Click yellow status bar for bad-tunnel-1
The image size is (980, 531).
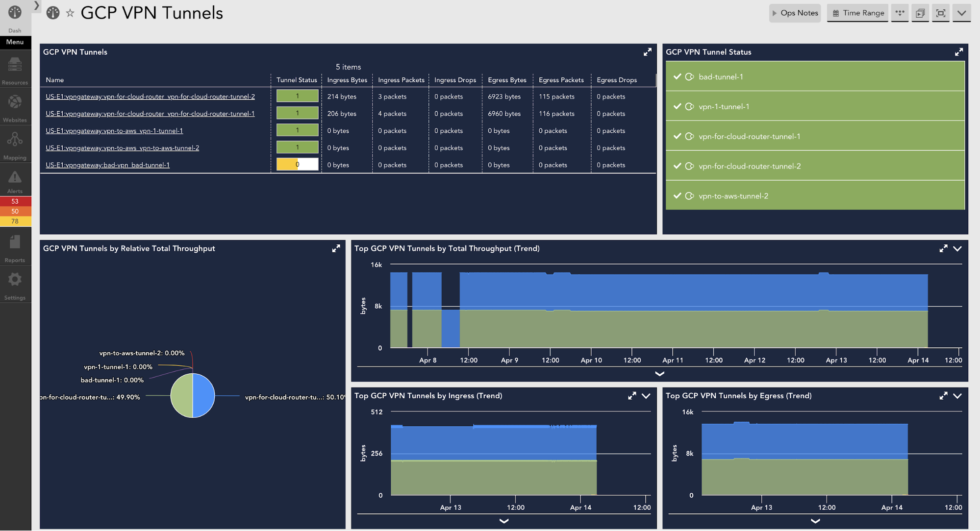click(x=297, y=165)
